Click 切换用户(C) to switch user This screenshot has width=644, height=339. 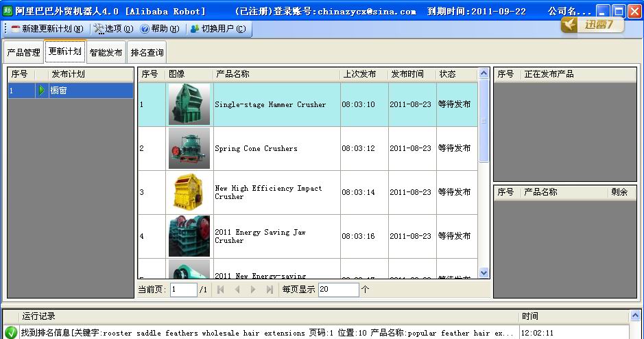[x=219, y=29]
